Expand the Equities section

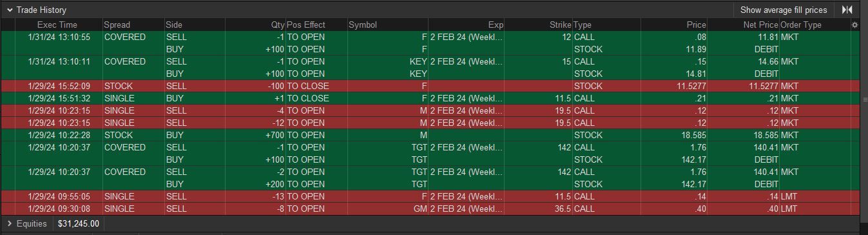point(10,223)
